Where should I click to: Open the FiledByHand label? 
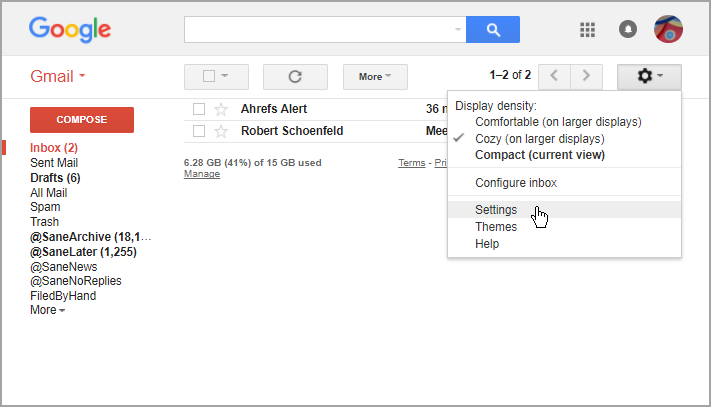pyautogui.click(x=63, y=296)
